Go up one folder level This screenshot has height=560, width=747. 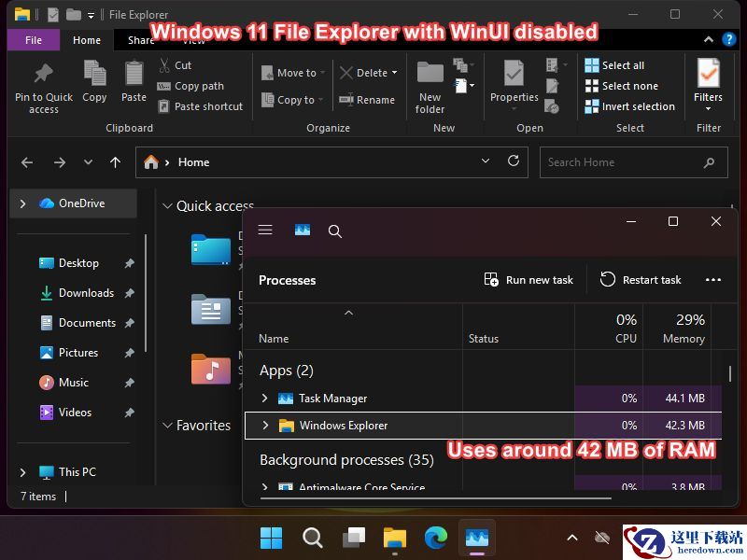[x=115, y=162]
